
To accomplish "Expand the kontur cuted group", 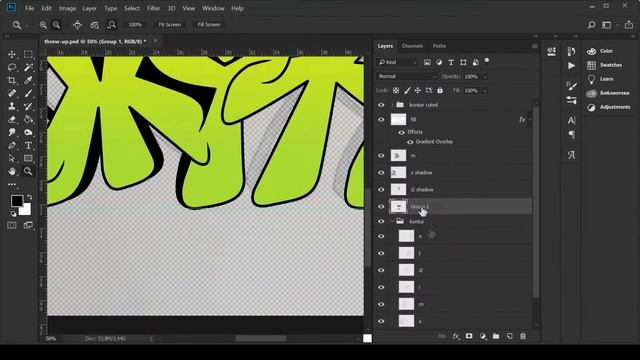I will coord(392,105).
